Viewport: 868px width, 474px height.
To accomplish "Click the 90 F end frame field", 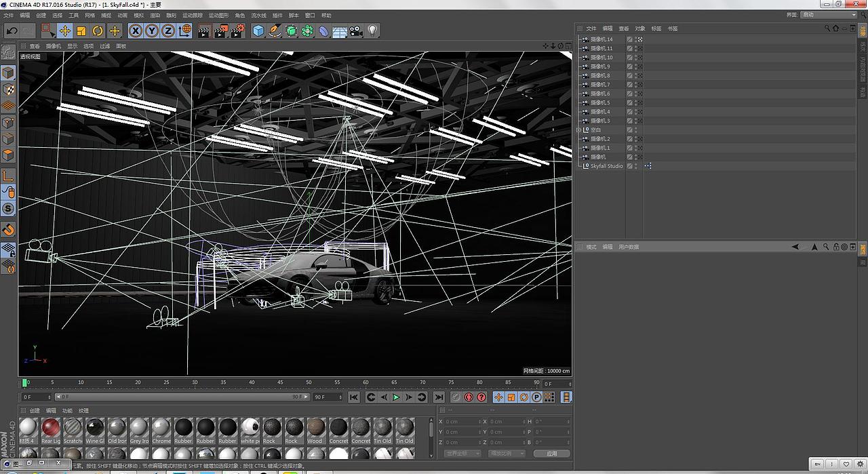I will [328, 397].
